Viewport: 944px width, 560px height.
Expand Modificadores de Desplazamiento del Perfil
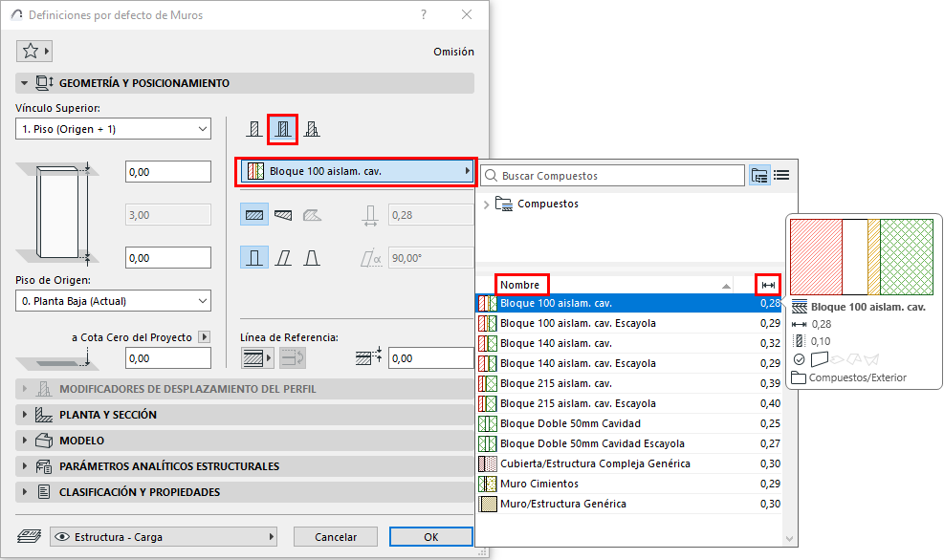click(x=245, y=389)
